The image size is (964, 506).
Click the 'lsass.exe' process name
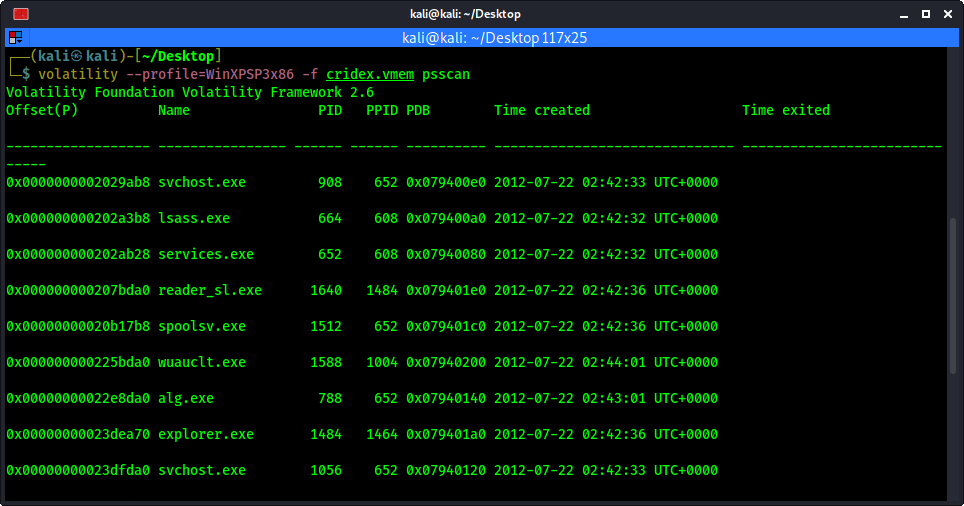(x=194, y=218)
